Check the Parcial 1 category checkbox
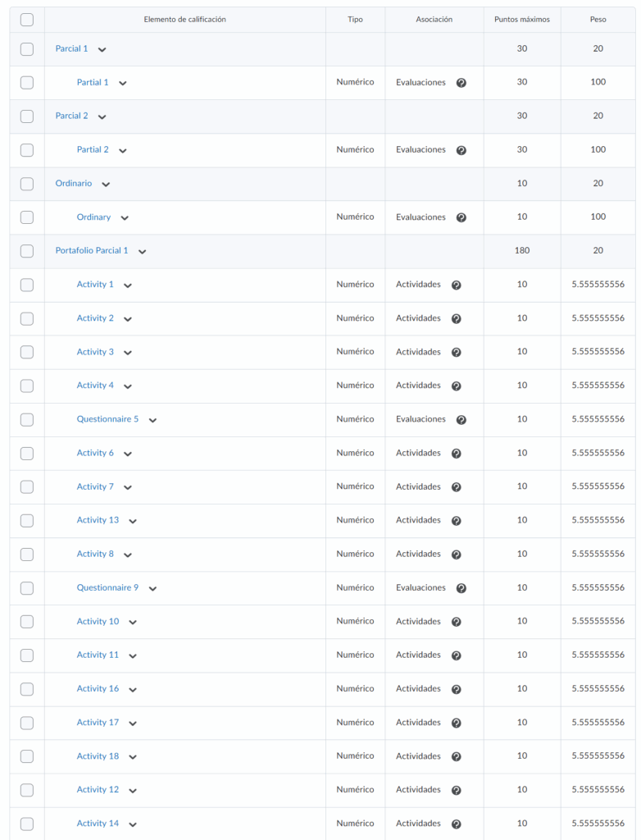 click(27, 49)
